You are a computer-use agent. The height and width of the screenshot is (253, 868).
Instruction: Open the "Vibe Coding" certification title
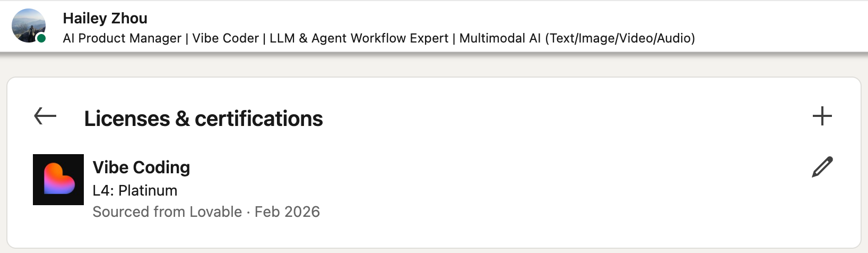[141, 167]
